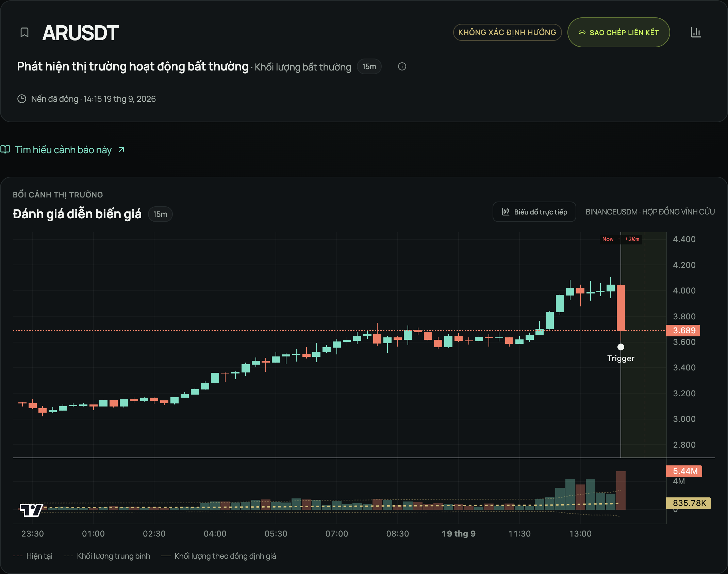Image resolution: width=728 pixels, height=574 pixels.
Task: Click the 4.400 price axis label
Action: pyautogui.click(x=684, y=239)
